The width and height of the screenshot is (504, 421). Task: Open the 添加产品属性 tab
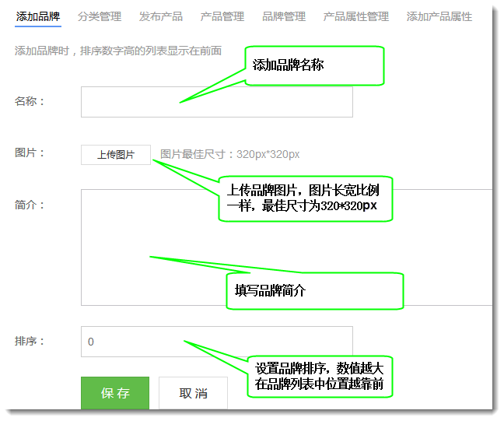point(439,16)
